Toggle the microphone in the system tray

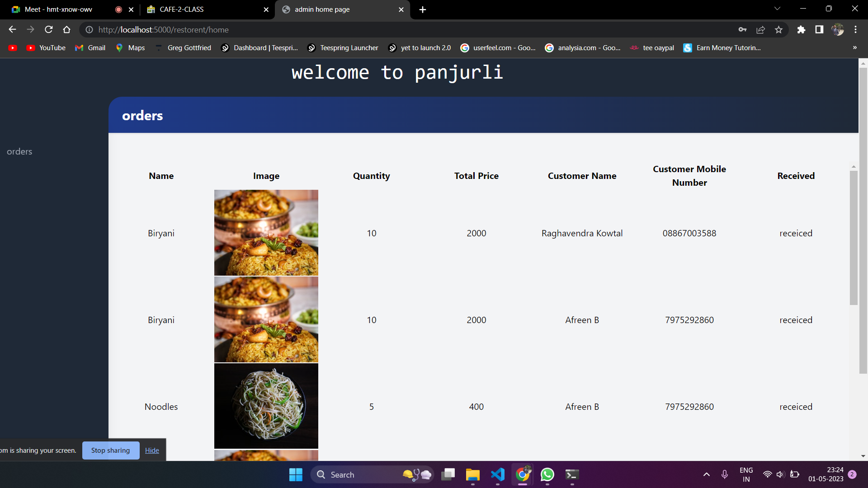(x=725, y=474)
